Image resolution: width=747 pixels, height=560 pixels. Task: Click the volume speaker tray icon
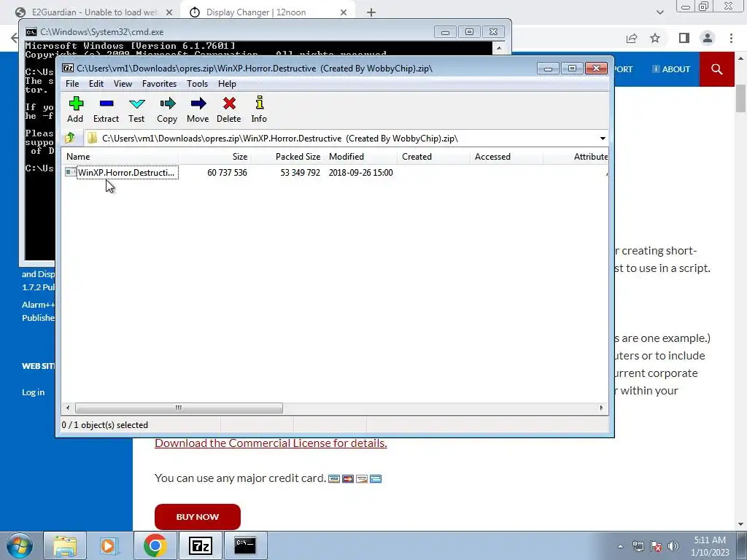click(673, 546)
